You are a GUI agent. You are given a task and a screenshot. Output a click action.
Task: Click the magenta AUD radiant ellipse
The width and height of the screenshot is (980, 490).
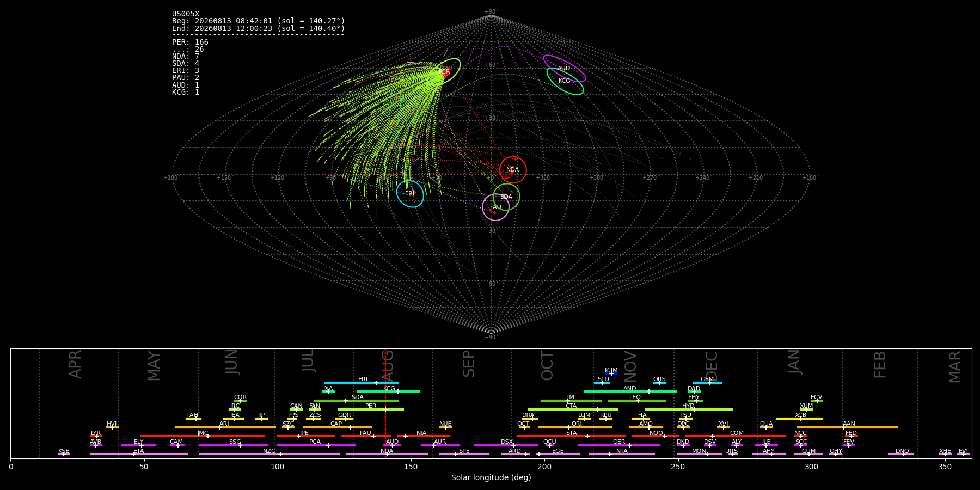coord(565,69)
